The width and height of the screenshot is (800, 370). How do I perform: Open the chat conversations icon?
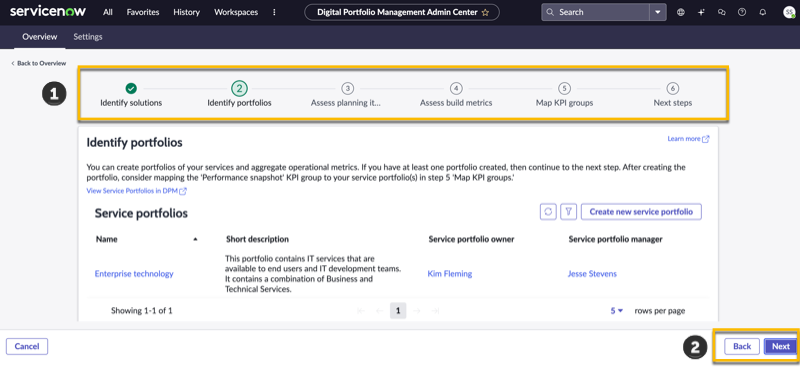[721, 12]
